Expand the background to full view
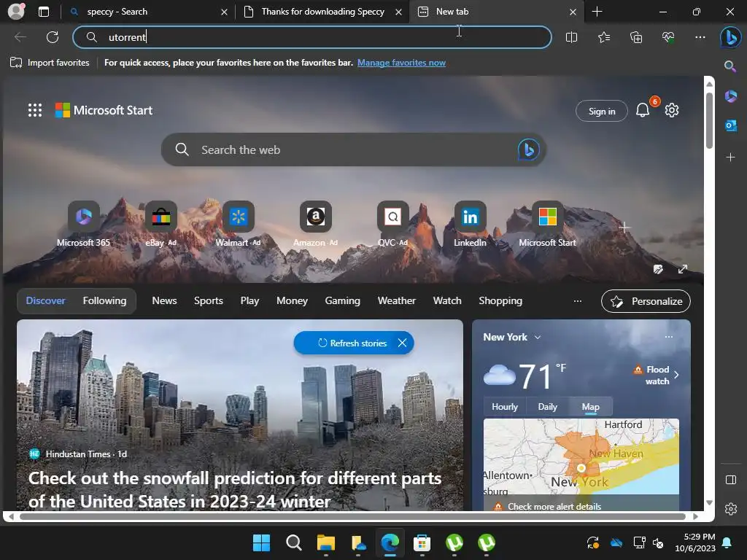The height and width of the screenshot is (560, 747). pos(682,270)
